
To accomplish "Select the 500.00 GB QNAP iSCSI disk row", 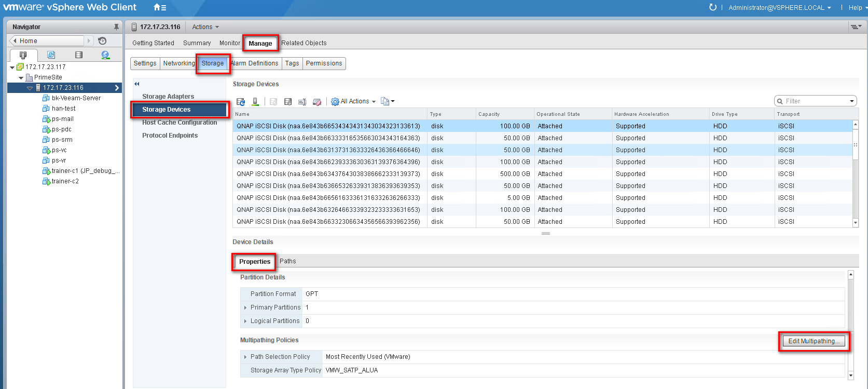I will click(x=542, y=174).
